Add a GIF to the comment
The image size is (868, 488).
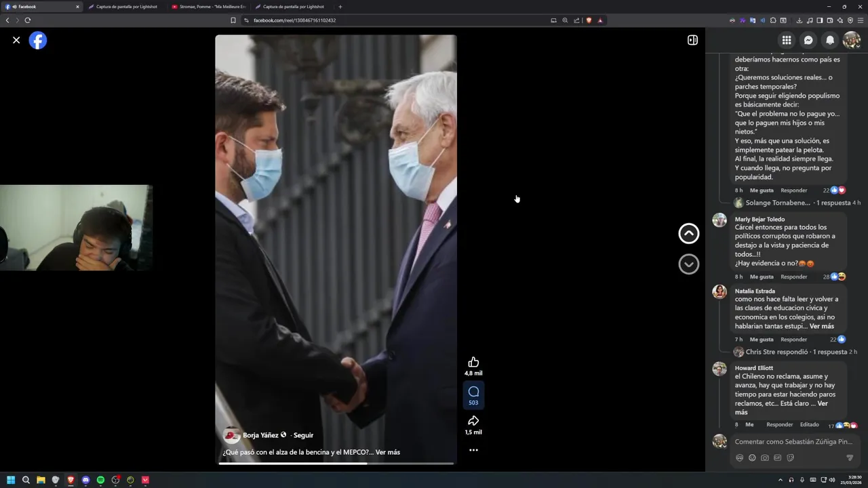pyautogui.click(x=778, y=457)
